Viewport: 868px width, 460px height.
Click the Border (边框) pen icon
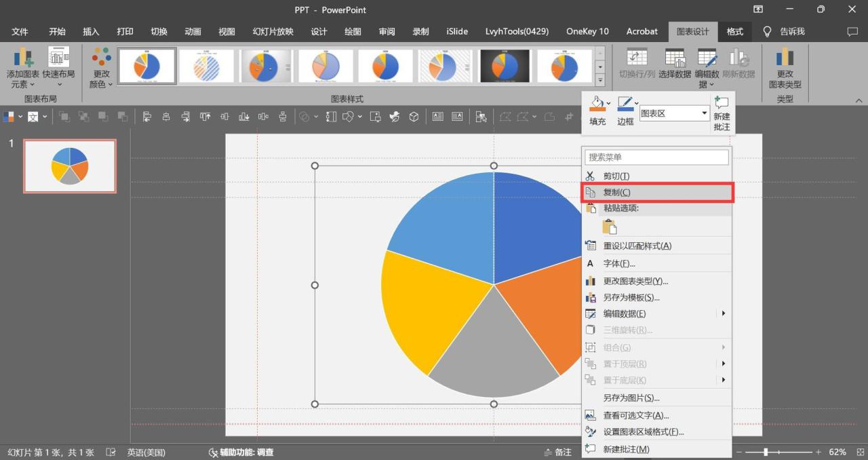coord(624,104)
